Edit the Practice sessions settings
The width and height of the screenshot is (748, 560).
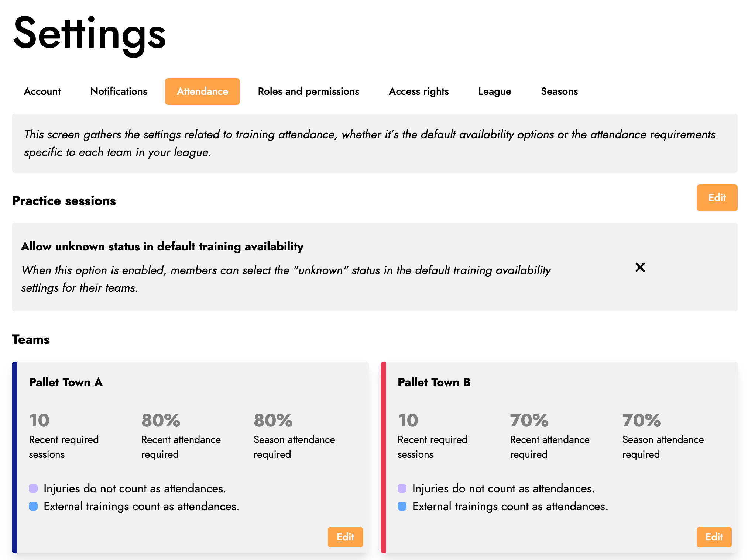pos(717,198)
